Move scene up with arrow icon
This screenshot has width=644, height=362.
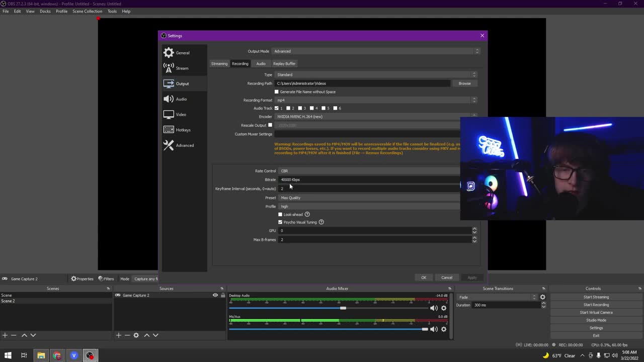(x=24, y=335)
